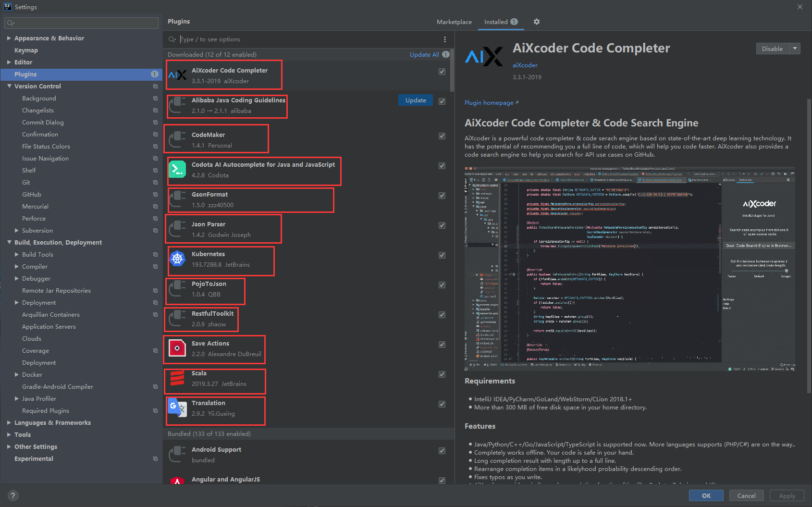Click the Update button for Alibaba plugin
This screenshot has width=812, height=507.
[x=416, y=100]
